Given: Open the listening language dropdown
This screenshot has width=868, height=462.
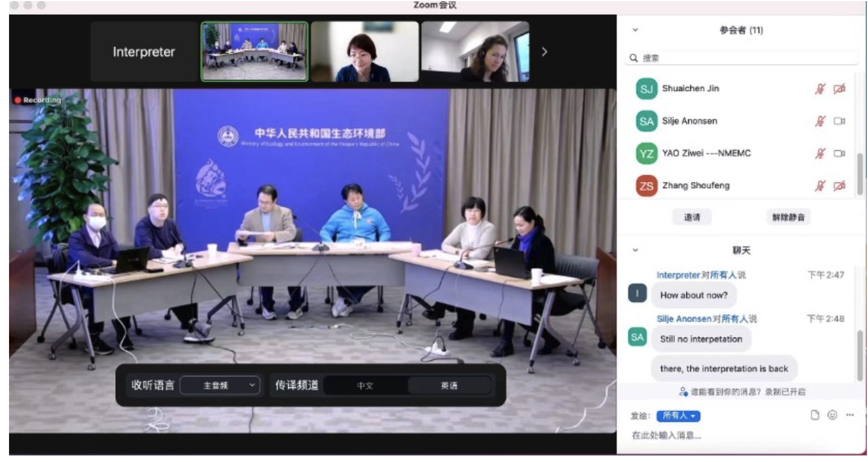Looking at the screenshot, I should coord(220,385).
